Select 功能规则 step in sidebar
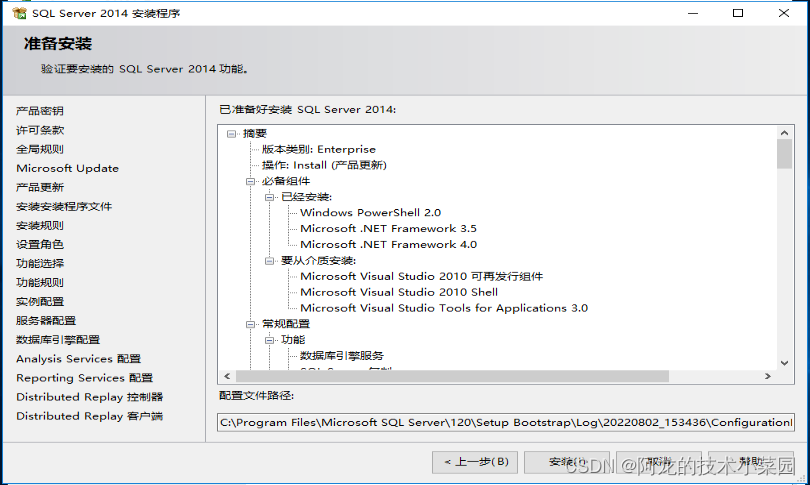 pos(40,283)
